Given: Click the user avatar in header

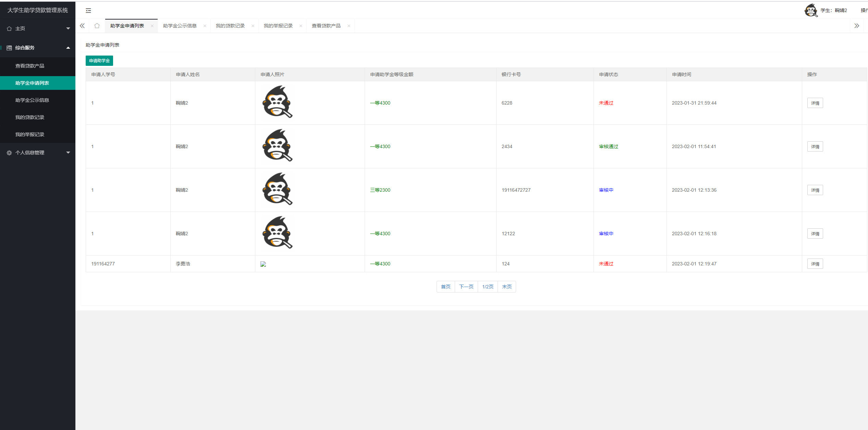Looking at the screenshot, I should tap(811, 10).
